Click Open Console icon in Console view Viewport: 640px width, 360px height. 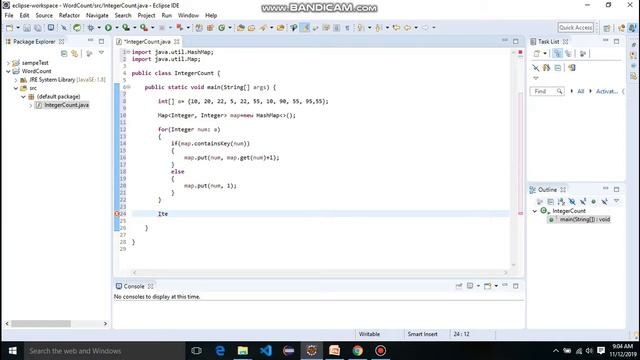coord(488,286)
